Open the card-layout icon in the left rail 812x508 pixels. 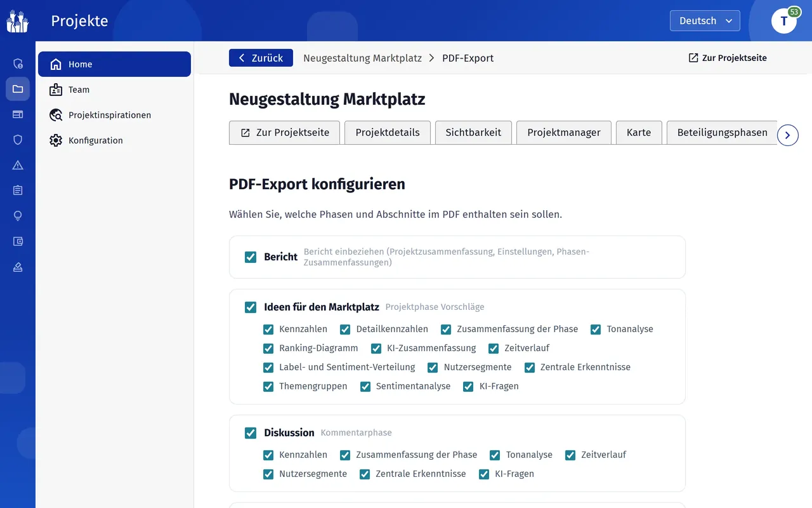[x=18, y=114]
